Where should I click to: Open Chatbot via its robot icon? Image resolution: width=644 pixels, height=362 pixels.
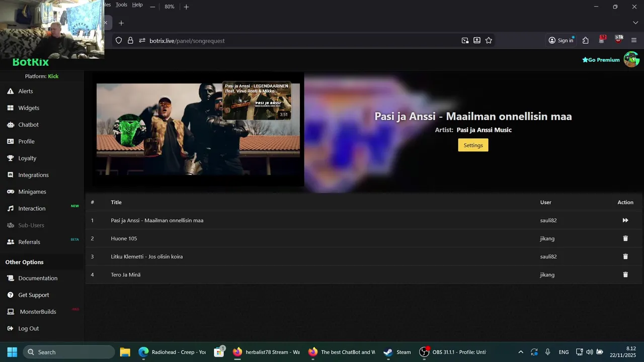click(10, 125)
